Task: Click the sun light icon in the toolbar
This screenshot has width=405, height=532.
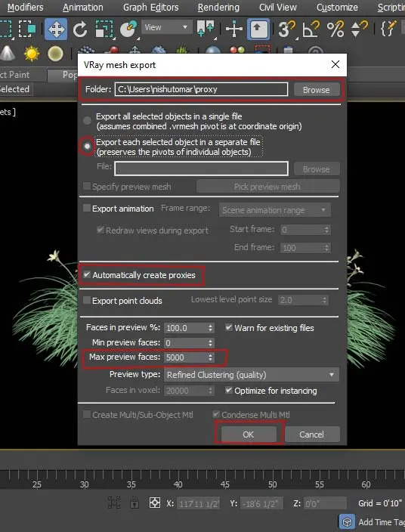Action: point(32,54)
